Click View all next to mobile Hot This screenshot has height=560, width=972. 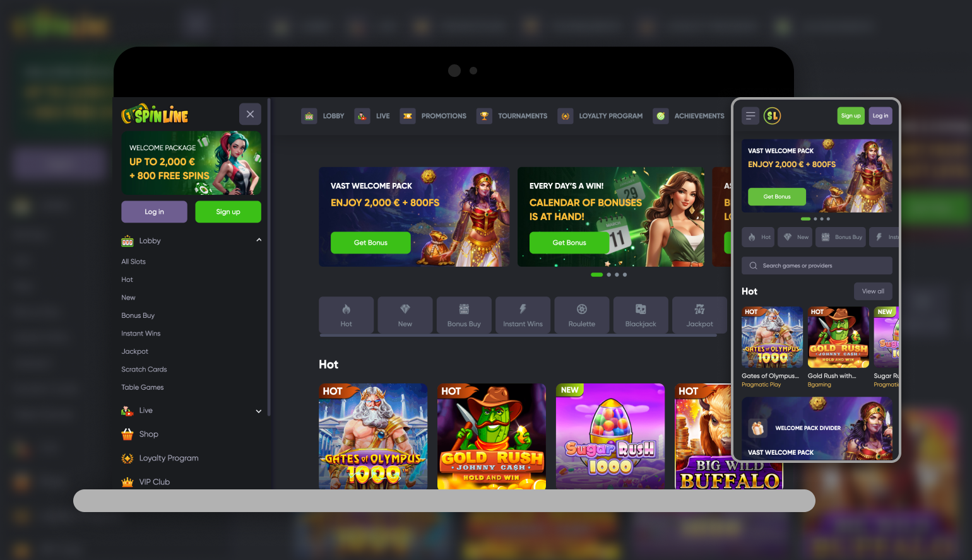click(873, 291)
